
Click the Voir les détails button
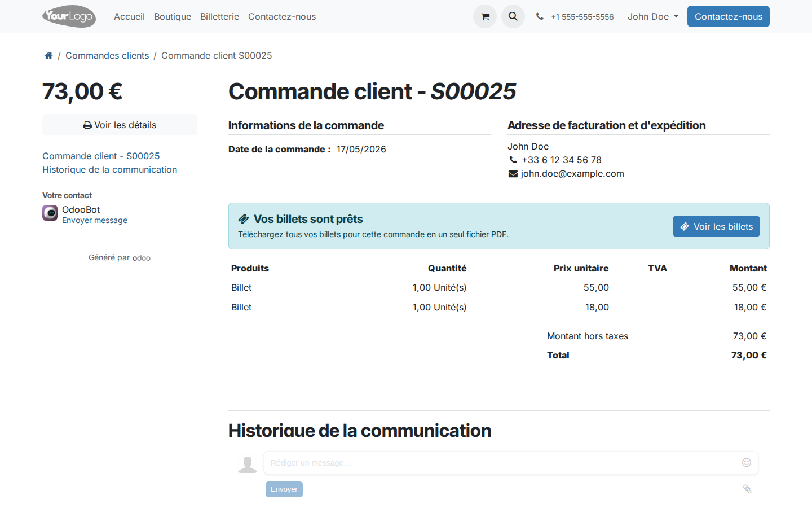point(120,125)
